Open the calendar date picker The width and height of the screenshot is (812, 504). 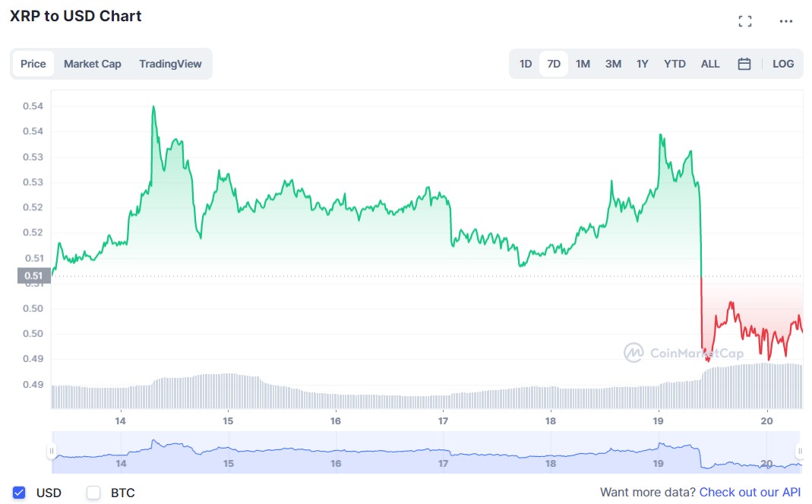point(744,64)
